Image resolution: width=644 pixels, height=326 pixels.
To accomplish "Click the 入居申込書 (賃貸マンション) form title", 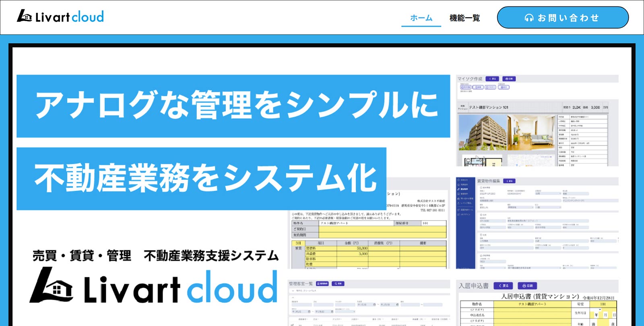I will (540, 297).
